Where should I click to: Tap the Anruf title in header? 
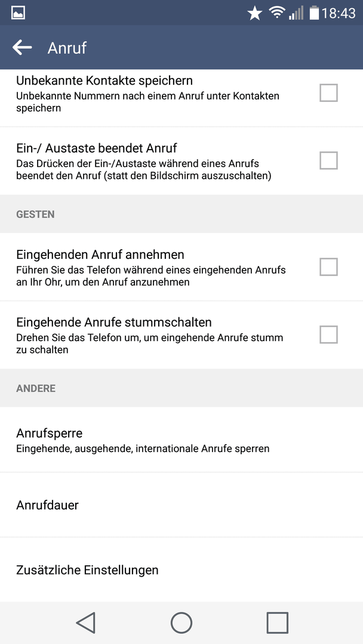pyautogui.click(x=67, y=48)
